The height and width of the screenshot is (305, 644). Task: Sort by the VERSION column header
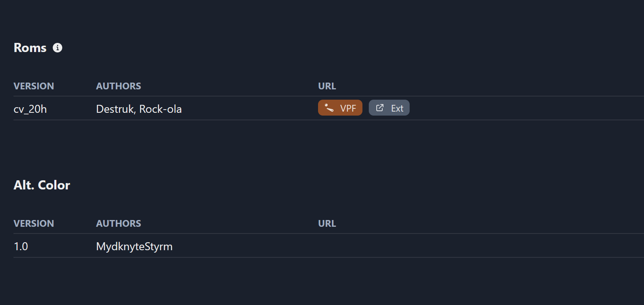(x=34, y=86)
